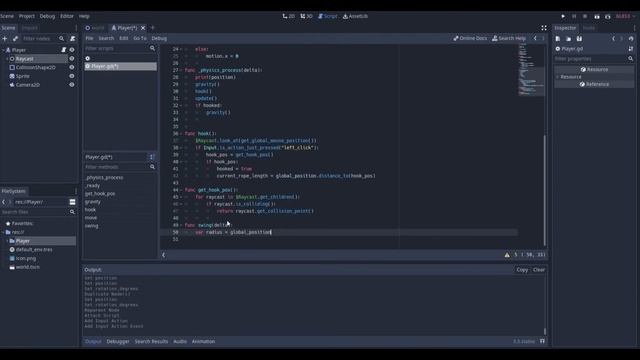Screen dimensions: 640x360
Task: Open the Editor menu
Action: point(67,16)
